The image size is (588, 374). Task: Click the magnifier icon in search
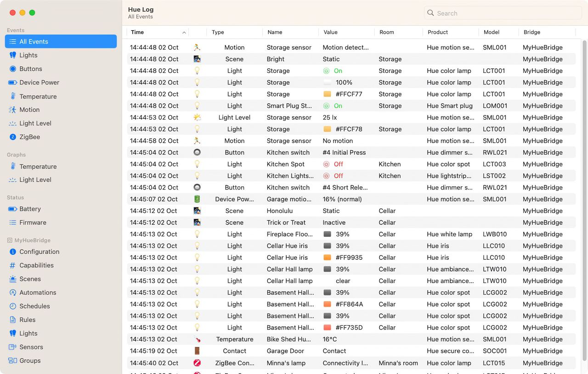tap(430, 13)
